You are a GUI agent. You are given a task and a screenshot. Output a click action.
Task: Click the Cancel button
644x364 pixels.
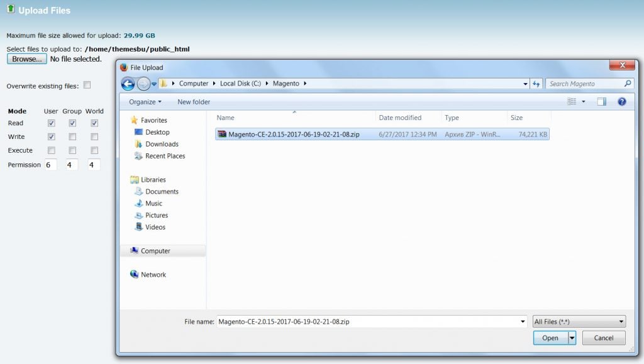603,338
